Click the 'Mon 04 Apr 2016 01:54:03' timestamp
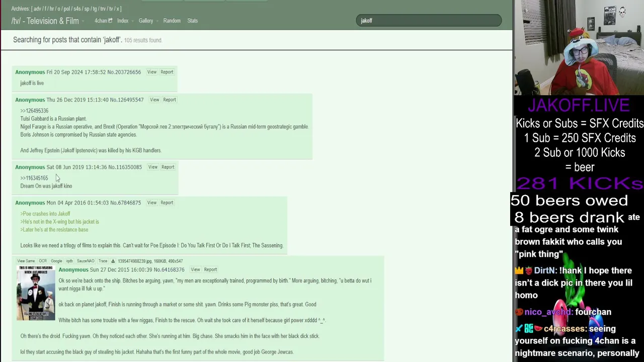644x362 pixels. point(77,203)
